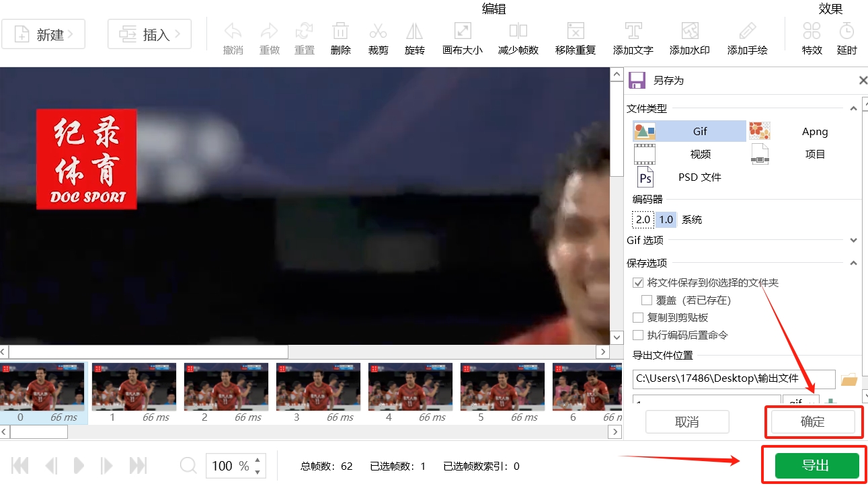Click the preview scrollbar down arrow

617,337
